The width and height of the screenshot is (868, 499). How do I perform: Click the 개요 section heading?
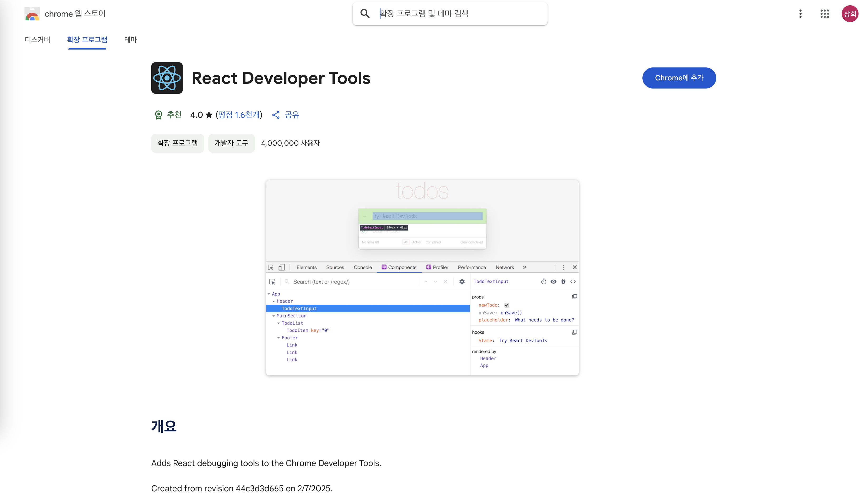[x=164, y=426]
